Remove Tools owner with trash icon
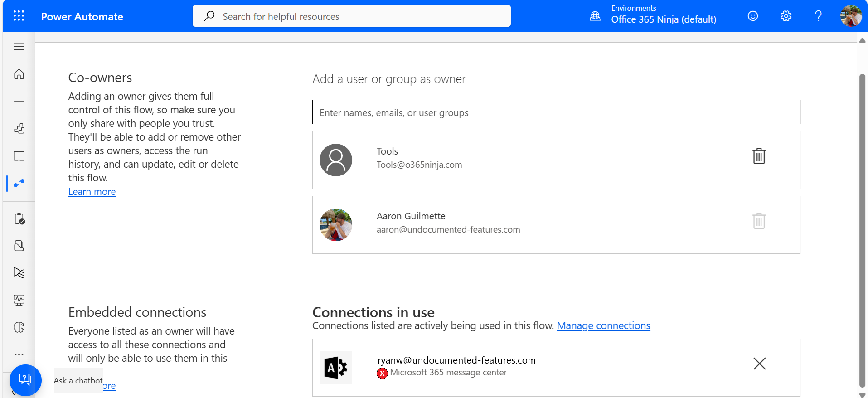The width and height of the screenshot is (868, 398). point(759,156)
